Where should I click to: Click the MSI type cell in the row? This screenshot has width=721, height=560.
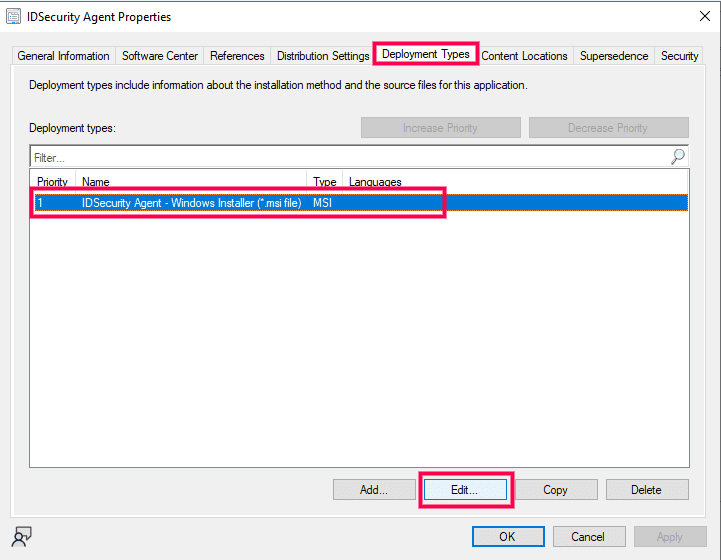click(322, 203)
